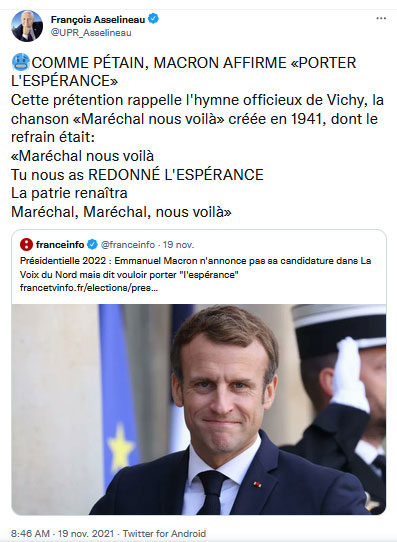Open the quoted tweet headline text

pos(196,268)
